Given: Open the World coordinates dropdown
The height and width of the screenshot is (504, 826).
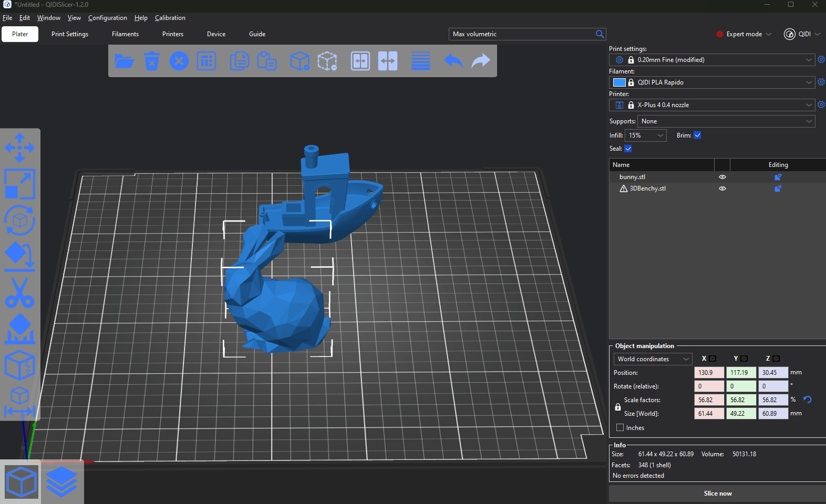Looking at the screenshot, I should click(653, 359).
